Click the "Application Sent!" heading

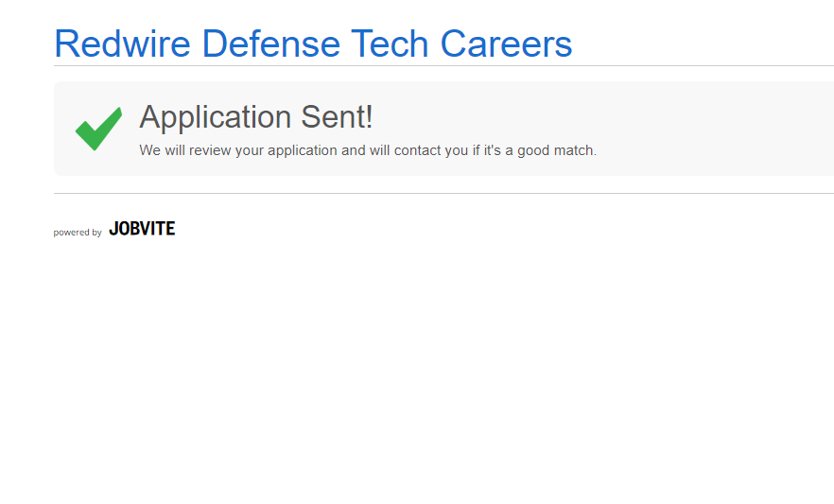256,117
